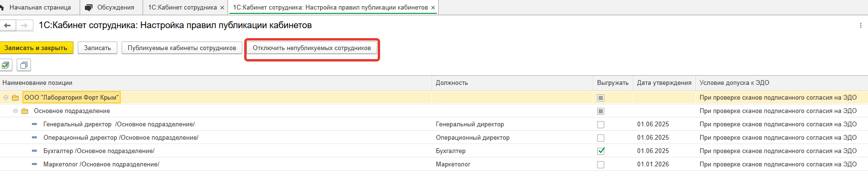
Task: Click Отключить непубликуемых сотрудников button
Action: click(x=311, y=48)
